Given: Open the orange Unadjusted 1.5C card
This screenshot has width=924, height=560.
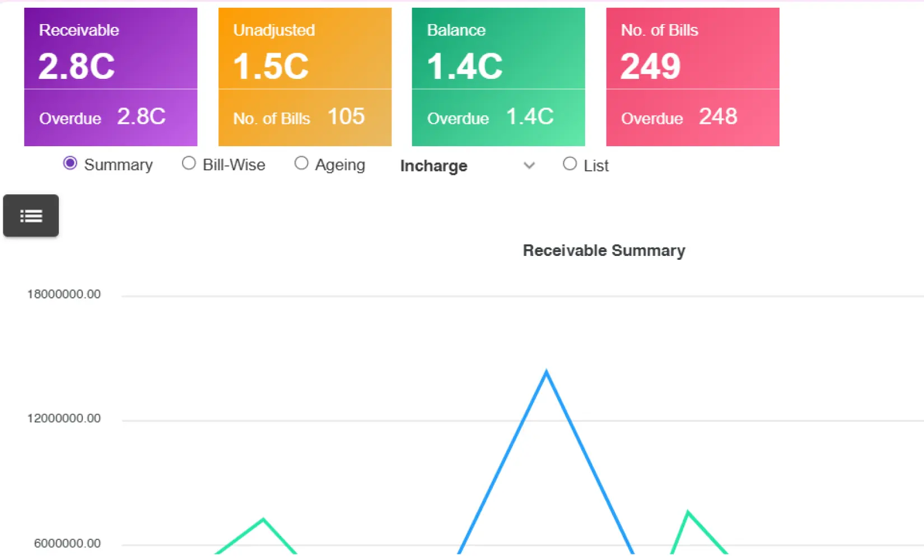Looking at the screenshot, I should 305,77.
